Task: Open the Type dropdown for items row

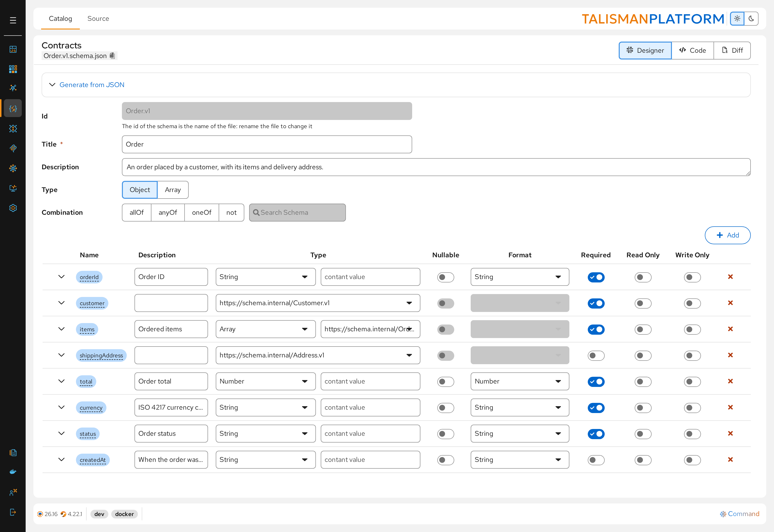Action: pos(265,329)
